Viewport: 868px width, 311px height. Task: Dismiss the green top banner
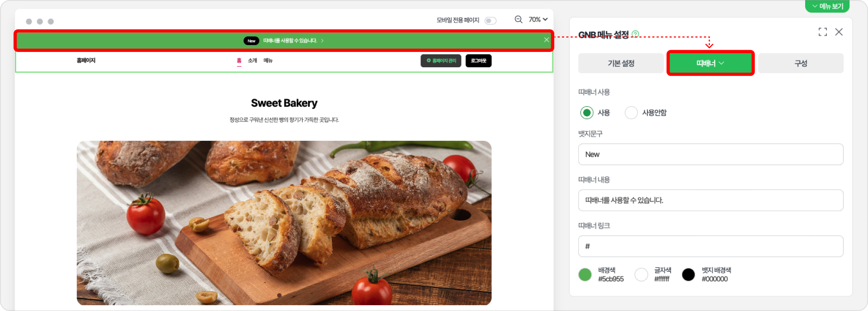[547, 40]
